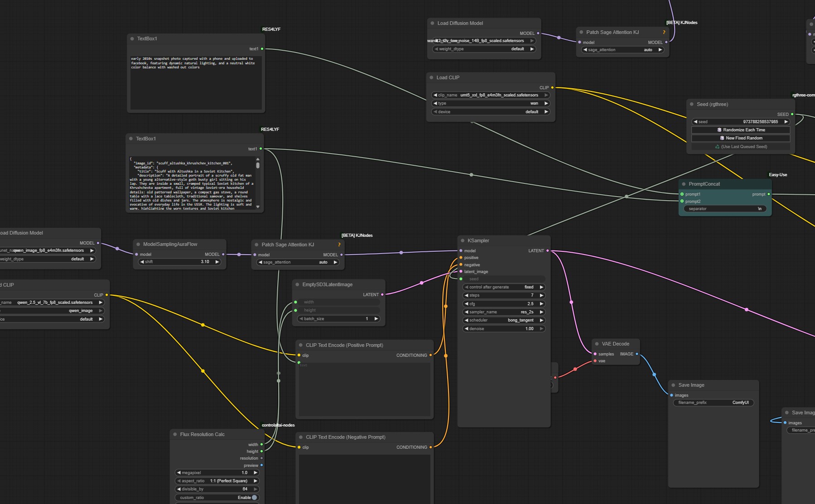Click the EmptySD3LatentImage LATENT output socket

[x=382, y=294]
